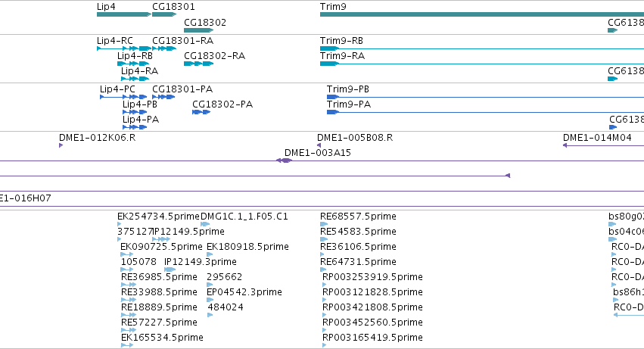Select the Lip4-PC protein feature

coord(123,97)
